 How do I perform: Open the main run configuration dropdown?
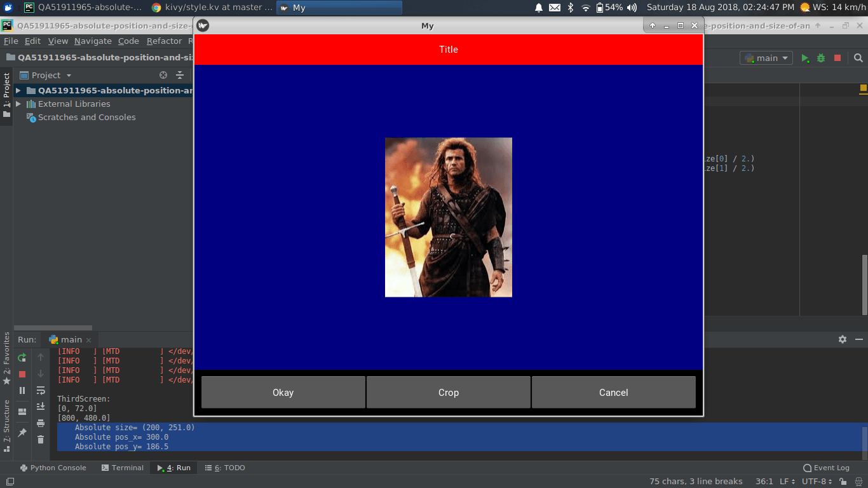click(767, 58)
